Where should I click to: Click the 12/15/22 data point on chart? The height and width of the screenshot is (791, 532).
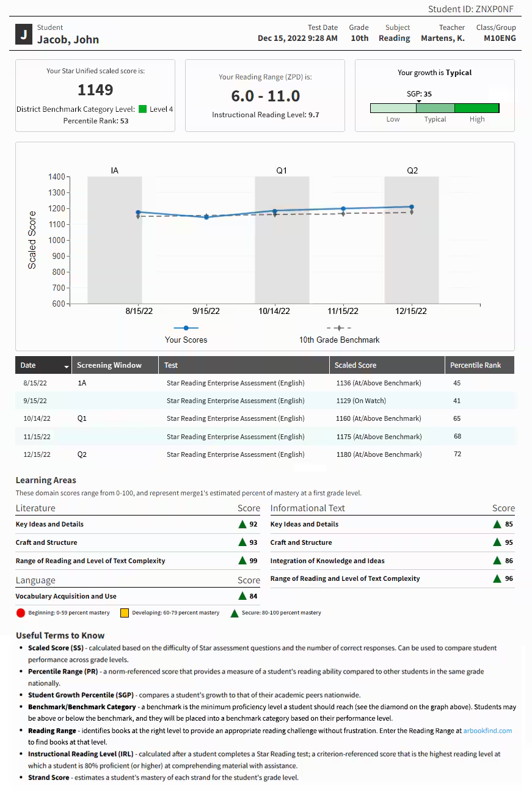[412, 207]
